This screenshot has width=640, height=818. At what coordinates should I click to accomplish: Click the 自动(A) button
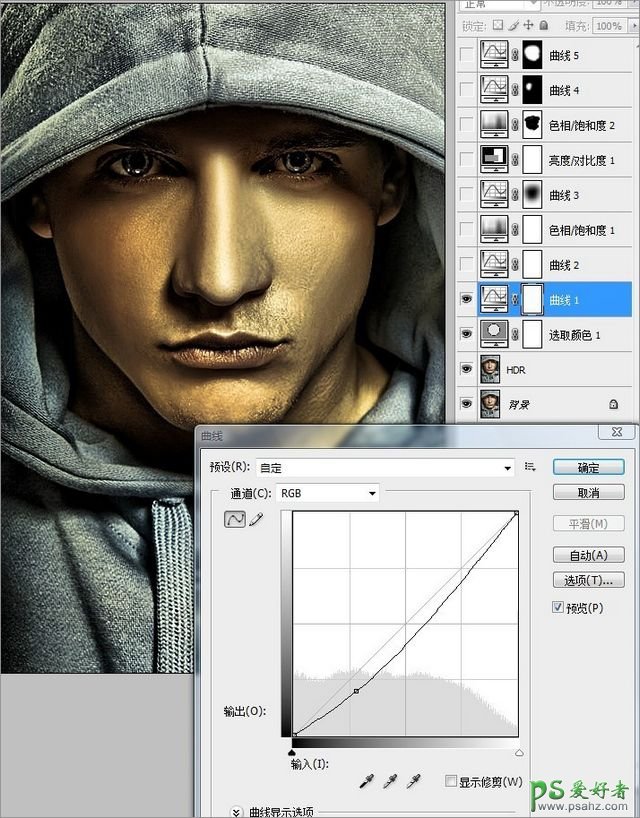click(588, 555)
